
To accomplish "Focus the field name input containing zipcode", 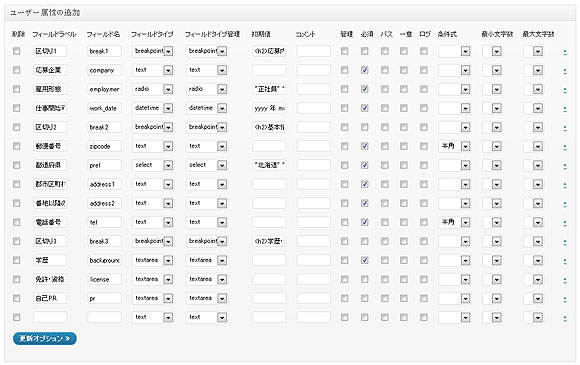I will pos(104,146).
